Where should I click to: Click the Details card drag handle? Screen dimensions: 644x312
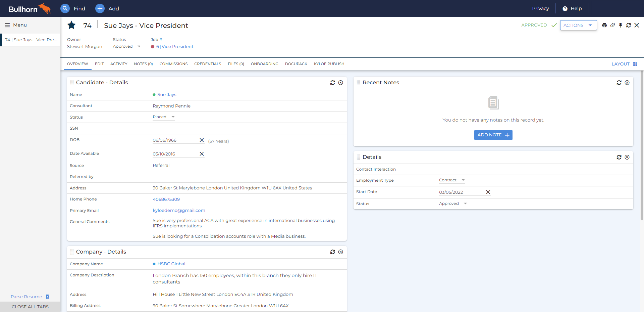coord(358,157)
